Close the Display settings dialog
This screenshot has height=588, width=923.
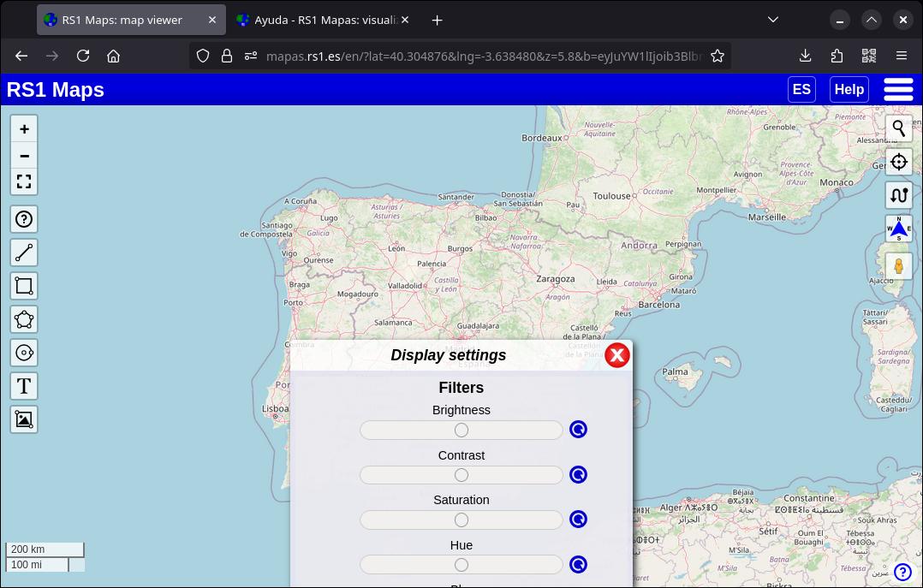[616, 355]
